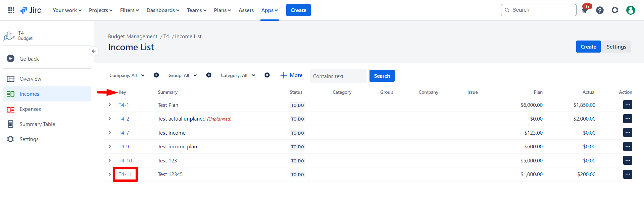Open Settings in the sidebar
The height and width of the screenshot is (219, 644).
(x=47, y=139)
